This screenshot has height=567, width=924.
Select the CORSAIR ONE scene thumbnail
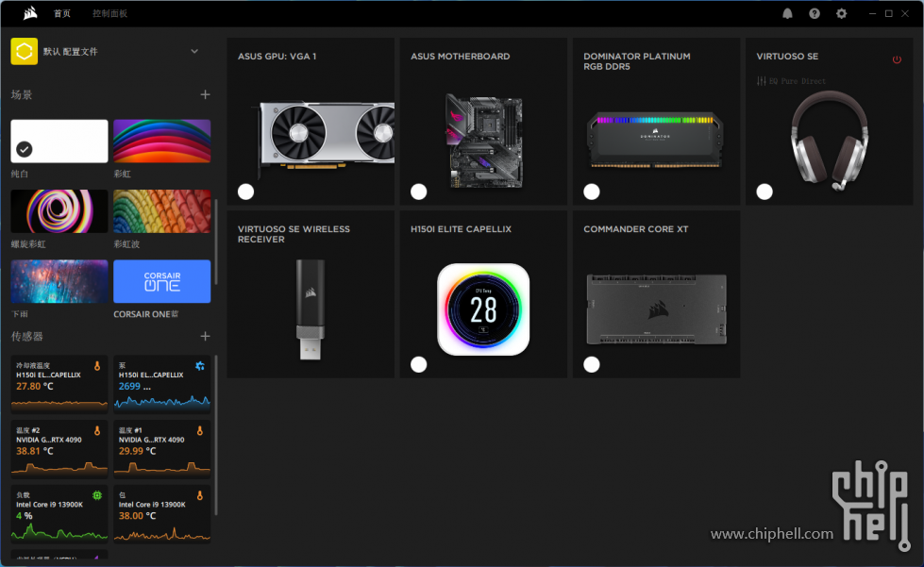coord(161,281)
